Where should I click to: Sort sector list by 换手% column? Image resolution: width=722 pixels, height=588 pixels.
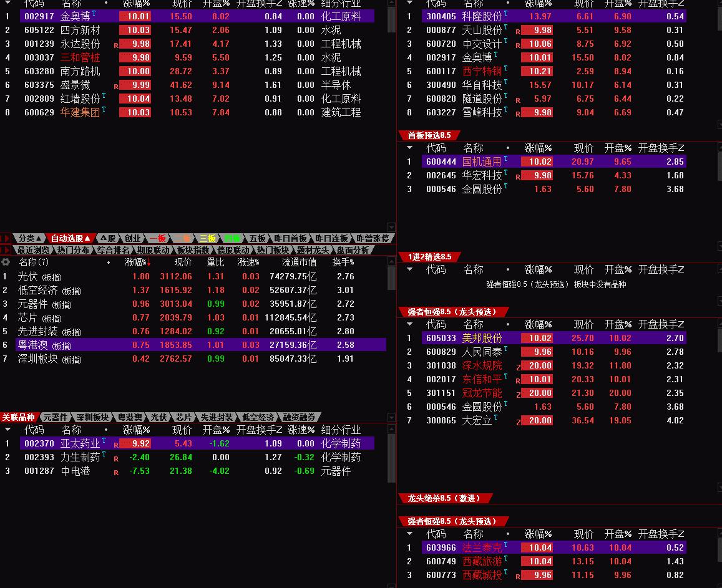343,263
